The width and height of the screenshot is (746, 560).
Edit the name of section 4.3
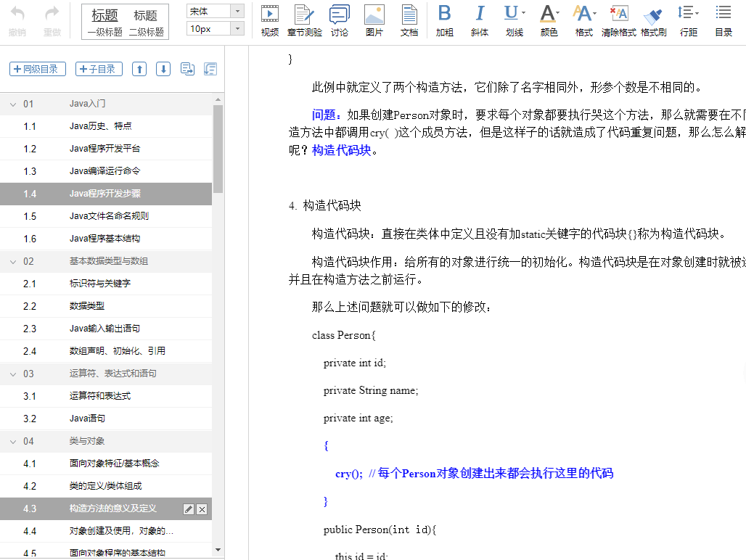click(189, 509)
